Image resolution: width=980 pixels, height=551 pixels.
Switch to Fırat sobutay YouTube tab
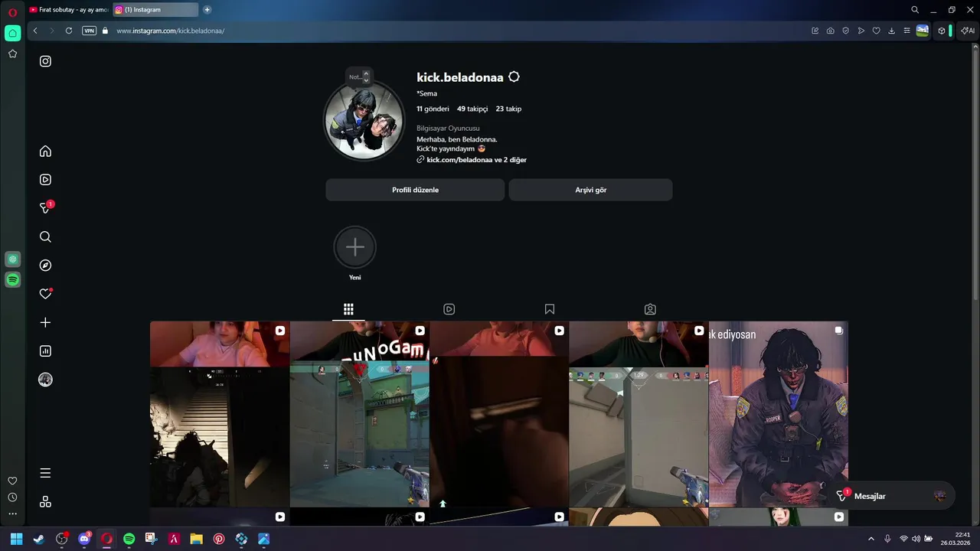tap(69, 10)
